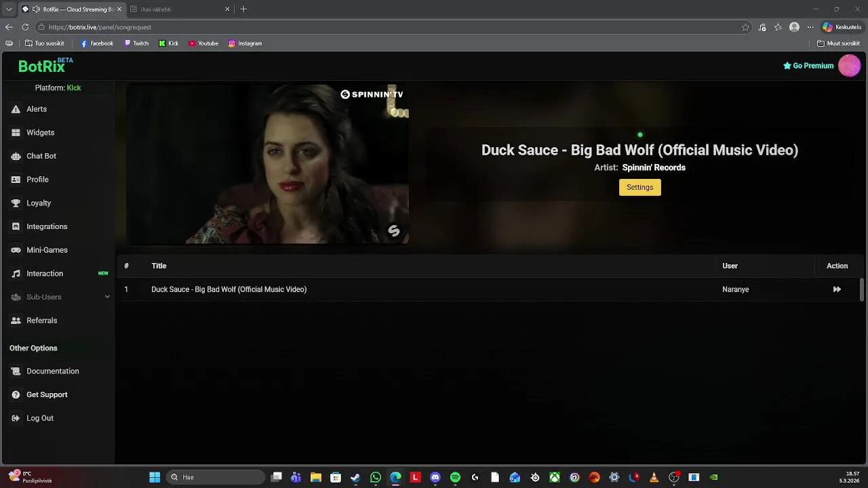Close the Uusi välilehti tab

coord(227,9)
